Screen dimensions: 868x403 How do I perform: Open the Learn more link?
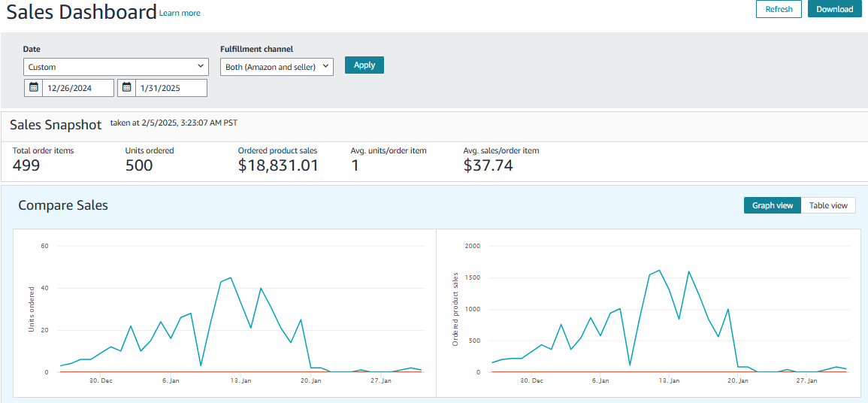tap(180, 13)
